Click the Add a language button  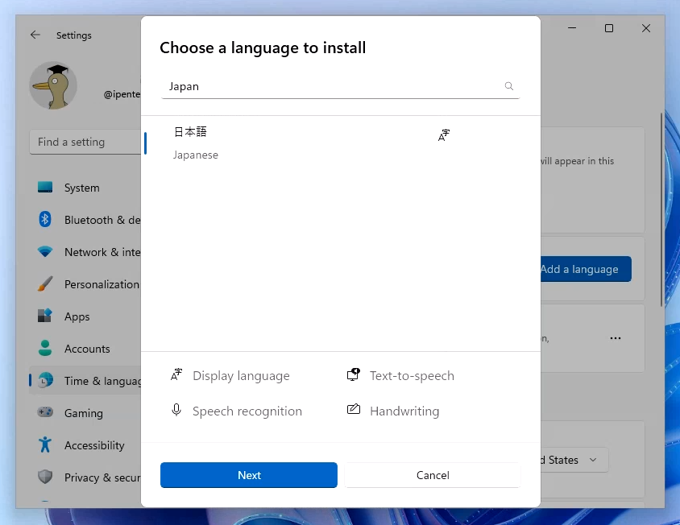coord(586,269)
